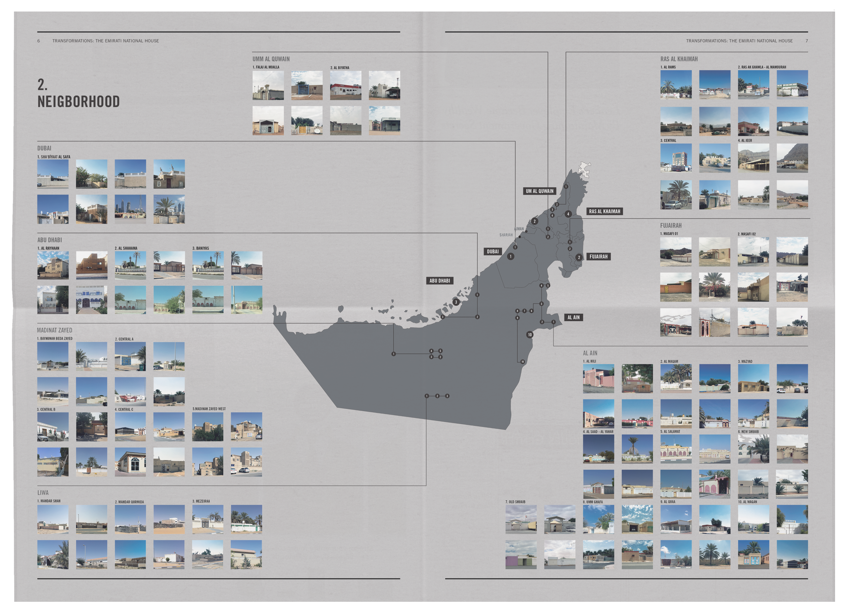Click the LIWA section heading
The height and width of the screenshot is (616, 852).
tap(43, 492)
